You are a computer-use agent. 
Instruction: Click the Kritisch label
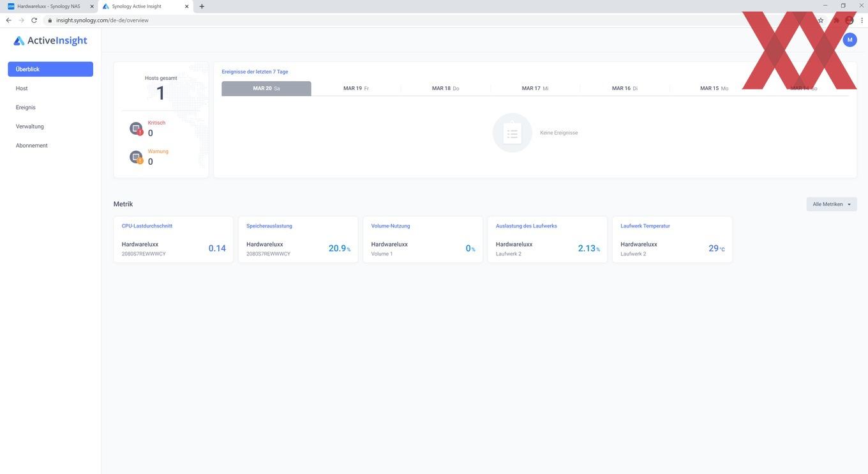click(156, 123)
